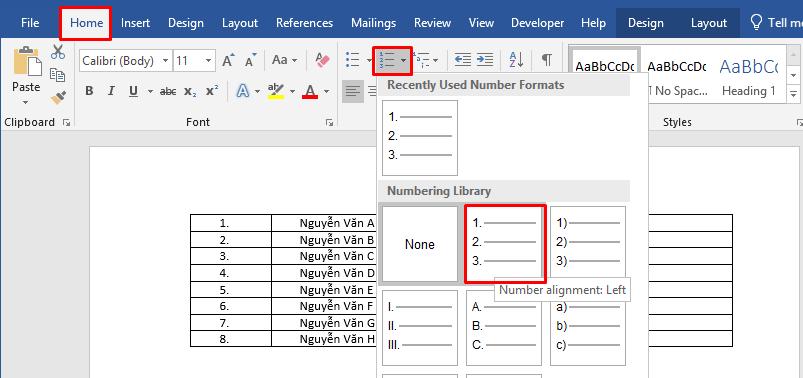This screenshot has height=378, width=803.
Task: Click the Bullets list icon
Action: (352, 60)
